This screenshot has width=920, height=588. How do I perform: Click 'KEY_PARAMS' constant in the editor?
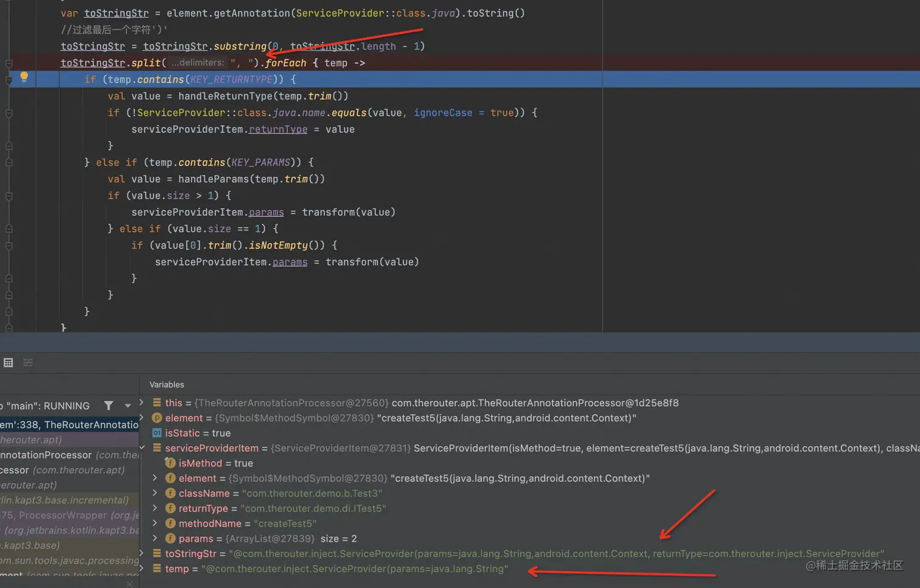tap(260, 162)
